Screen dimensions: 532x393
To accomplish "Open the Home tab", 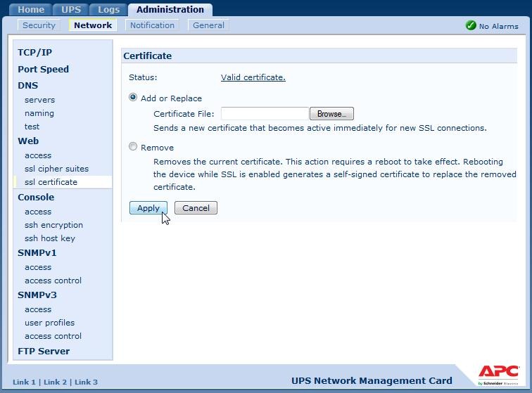I will pyautogui.click(x=31, y=10).
